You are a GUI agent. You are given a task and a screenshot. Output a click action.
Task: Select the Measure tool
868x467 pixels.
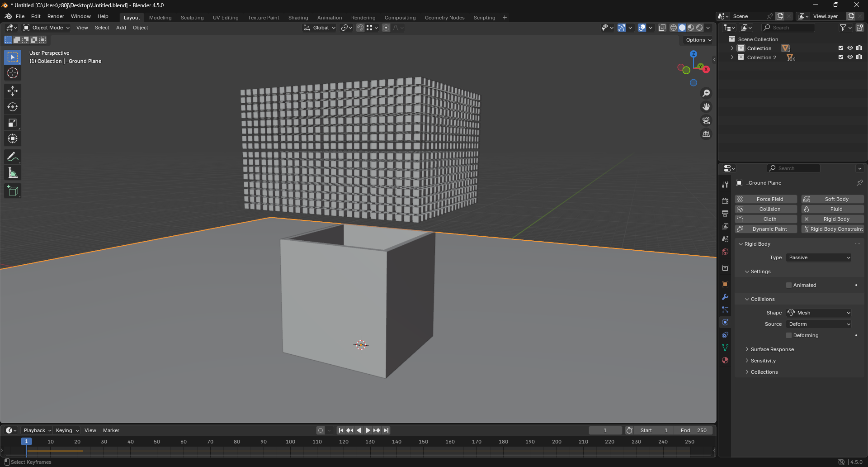point(13,173)
